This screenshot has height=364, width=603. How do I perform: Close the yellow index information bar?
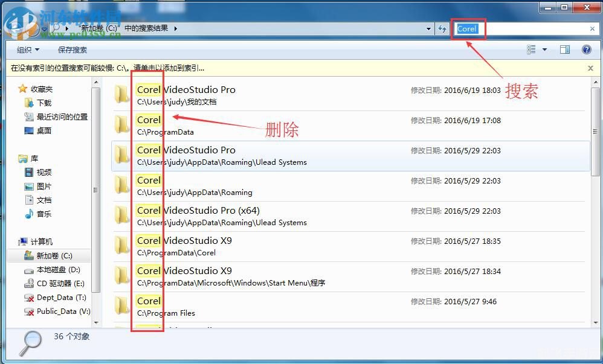click(590, 68)
